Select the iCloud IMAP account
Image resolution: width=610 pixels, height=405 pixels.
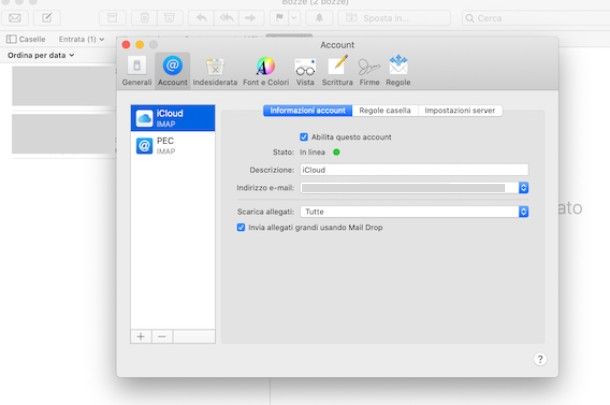coord(173,118)
